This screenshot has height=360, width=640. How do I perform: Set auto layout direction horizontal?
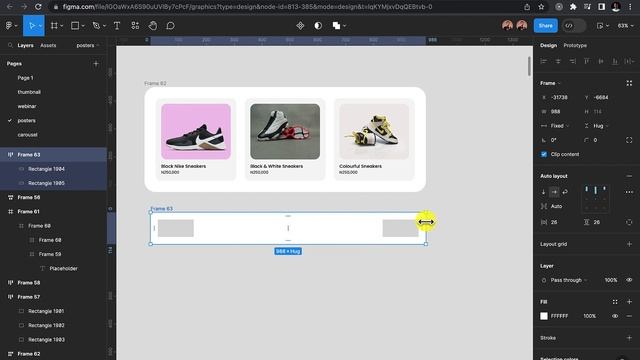(x=554, y=192)
